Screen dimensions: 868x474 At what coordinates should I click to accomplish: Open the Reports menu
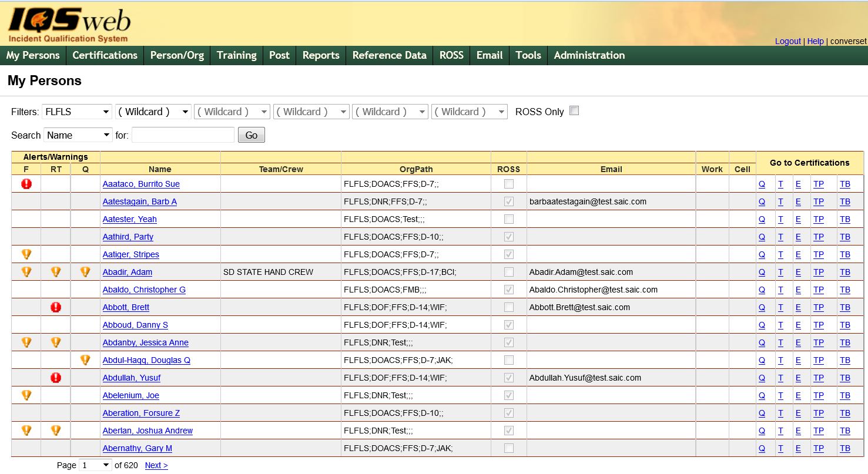coord(321,55)
